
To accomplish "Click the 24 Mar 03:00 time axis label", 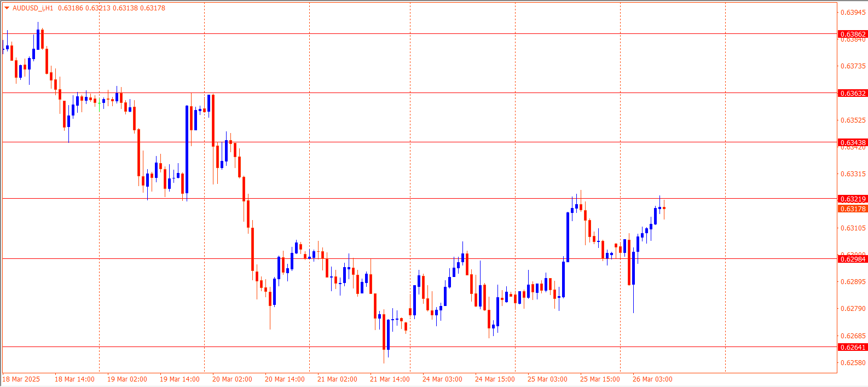I will point(442,379).
